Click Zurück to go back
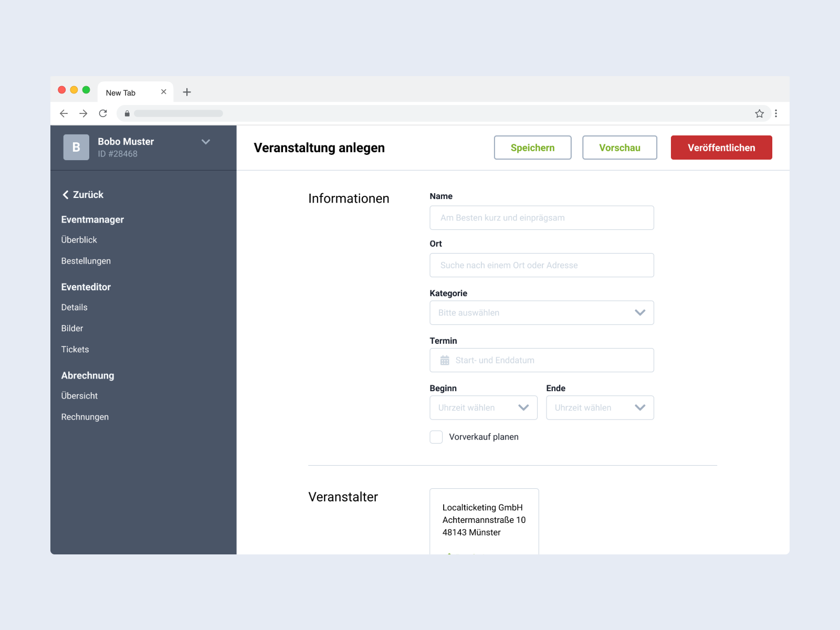The height and width of the screenshot is (630, 840). (x=83, y=195)
